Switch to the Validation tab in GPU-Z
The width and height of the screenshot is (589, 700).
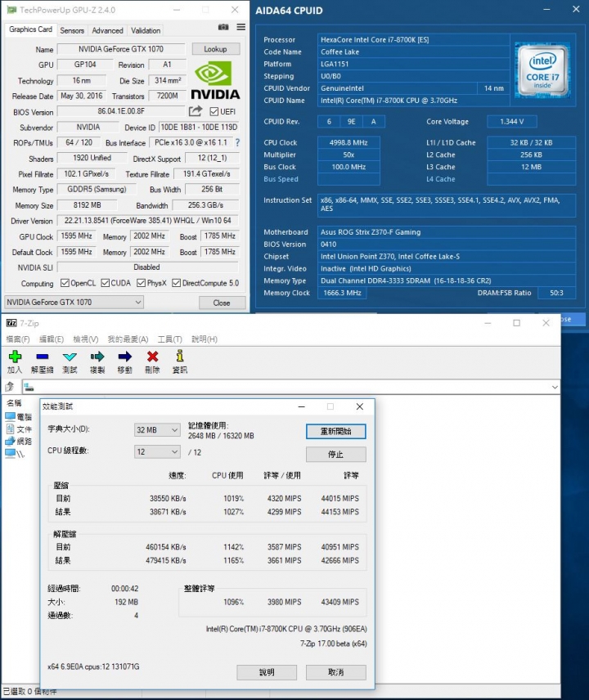146,30
